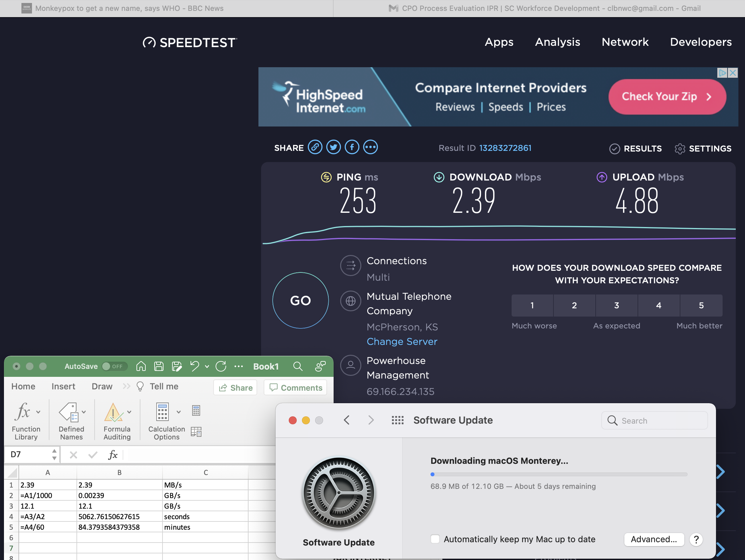
Task: Open the Analysis menu on Speedtest
Action: point(557,42)
